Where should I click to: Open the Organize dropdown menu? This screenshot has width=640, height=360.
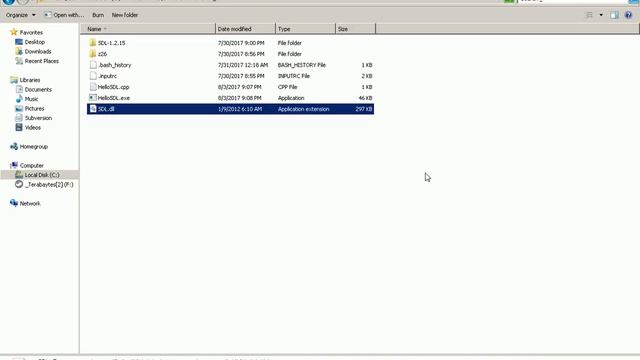(20, 15)
